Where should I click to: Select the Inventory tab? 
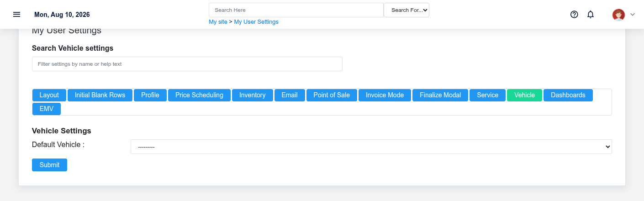[253, 95]
